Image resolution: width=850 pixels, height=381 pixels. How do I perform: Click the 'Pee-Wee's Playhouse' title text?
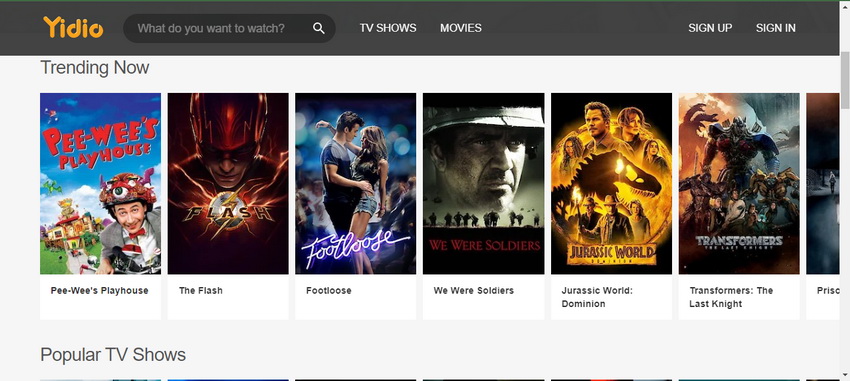pyautogui.click(x=99, y=290)
